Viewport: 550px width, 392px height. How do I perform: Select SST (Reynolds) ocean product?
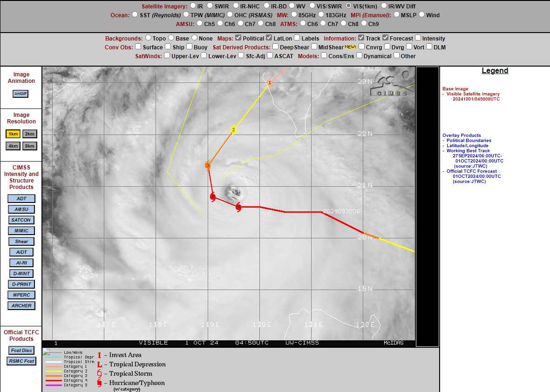135,14
